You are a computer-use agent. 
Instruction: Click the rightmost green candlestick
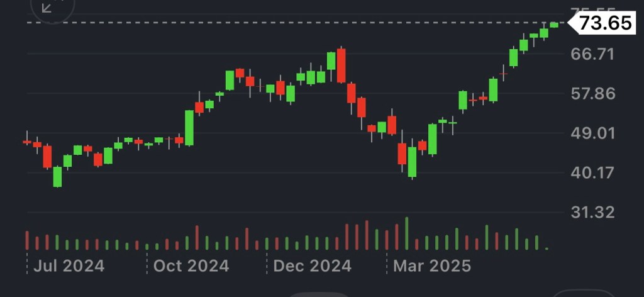click(x=554, y=25)
